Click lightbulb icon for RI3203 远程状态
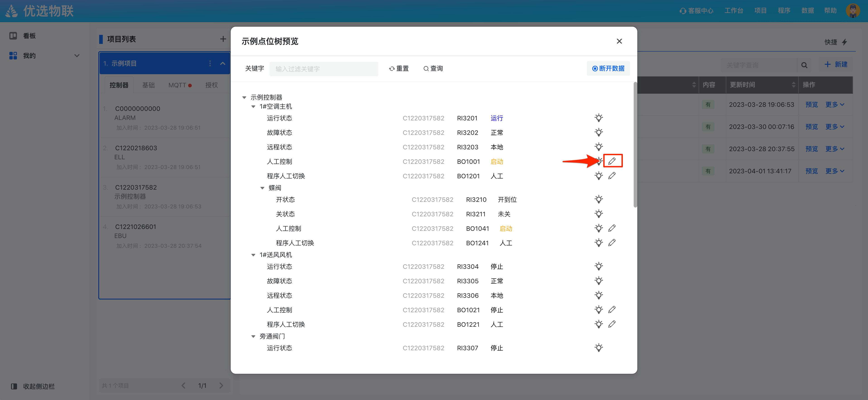This screenshot has width=868, height=400. (x=598, y=147)
